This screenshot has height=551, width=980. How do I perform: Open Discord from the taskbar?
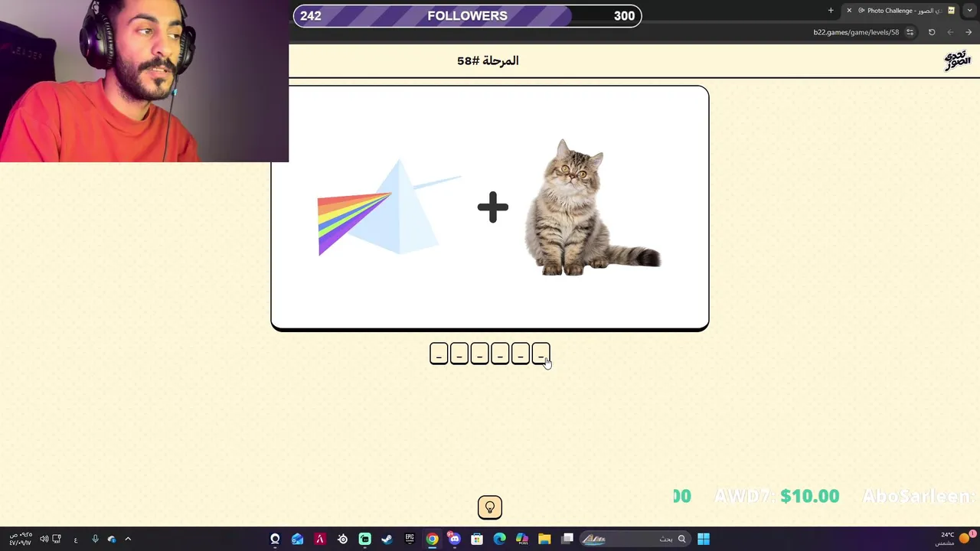click(x=455, y=539)
